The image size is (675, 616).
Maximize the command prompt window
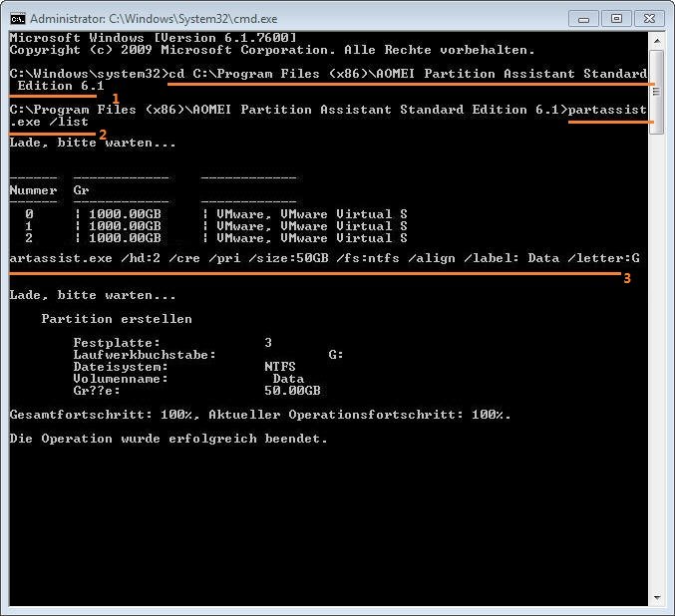[616, 19]
